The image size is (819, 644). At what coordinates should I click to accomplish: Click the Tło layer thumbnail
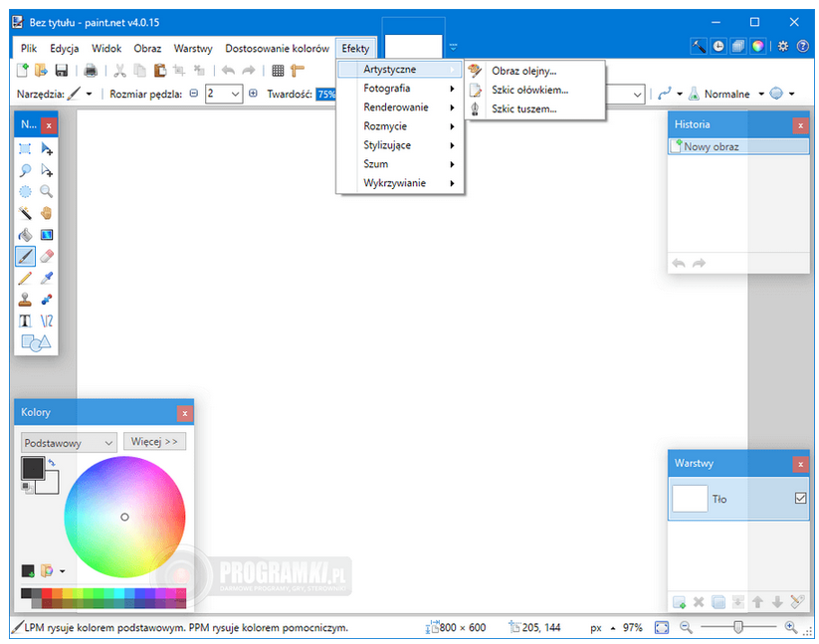[x=690, y=499]
